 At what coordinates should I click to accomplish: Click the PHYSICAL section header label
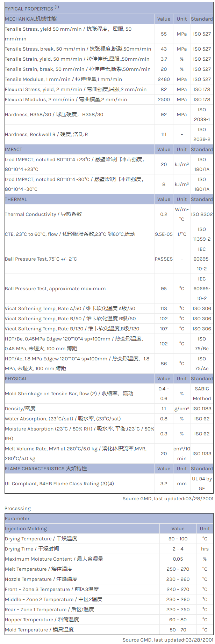click(16, 379)
